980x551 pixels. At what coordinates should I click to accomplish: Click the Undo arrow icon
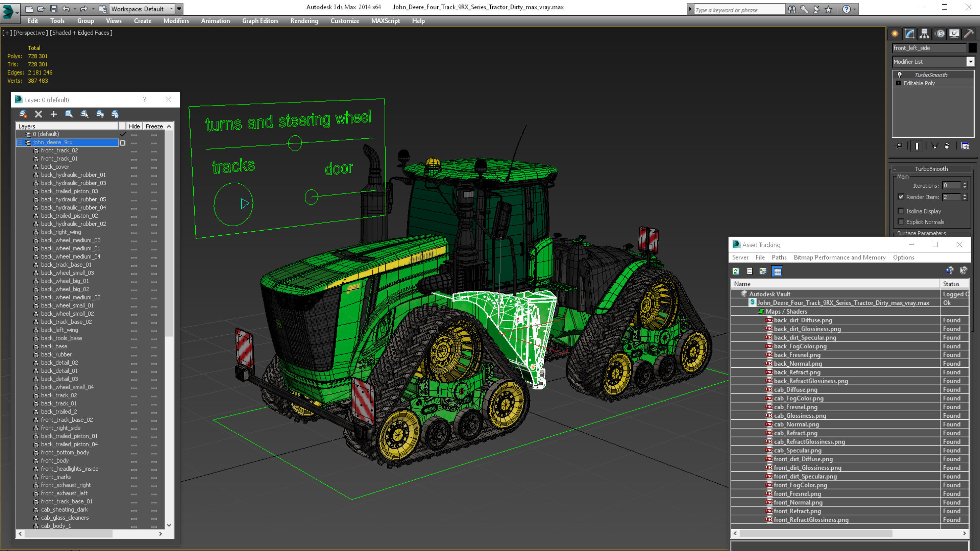tap(66, 9)
